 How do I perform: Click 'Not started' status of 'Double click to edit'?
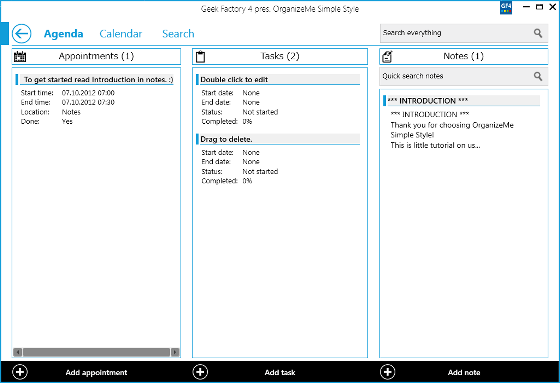click(260, 112)
